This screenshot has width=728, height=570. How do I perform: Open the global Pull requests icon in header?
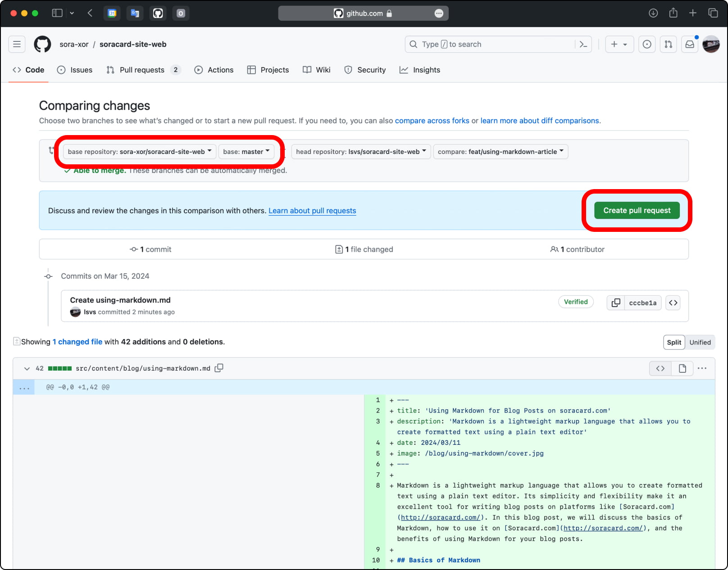coord(669,44)
